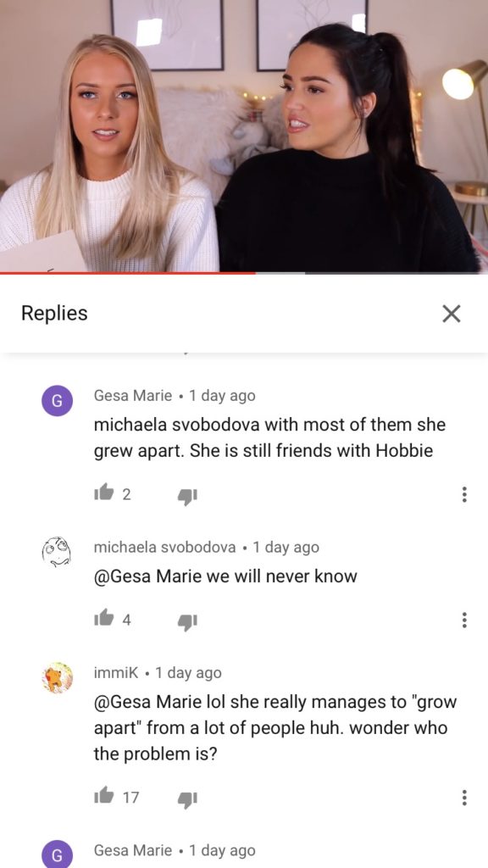The width and height of the screenshot is (488, 868).
Task: Open michaela svobodova's meme face avatar
Action: point(57,551)
